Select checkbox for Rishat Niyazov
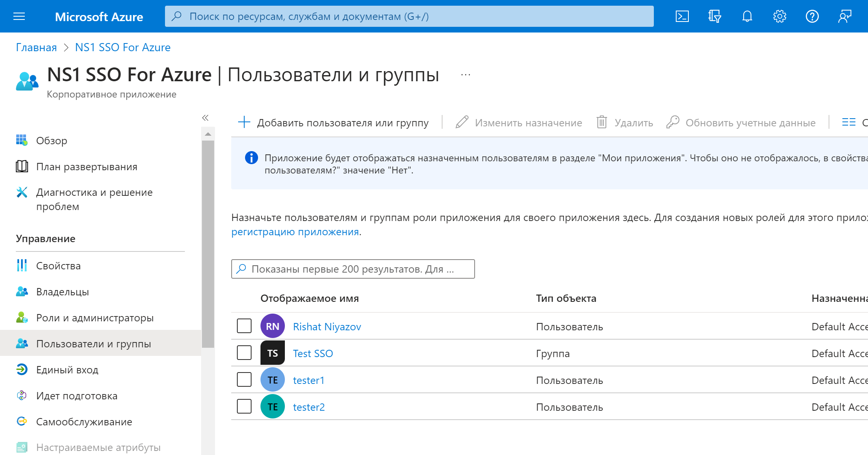The image size is (868, 455). coord(244,326)
